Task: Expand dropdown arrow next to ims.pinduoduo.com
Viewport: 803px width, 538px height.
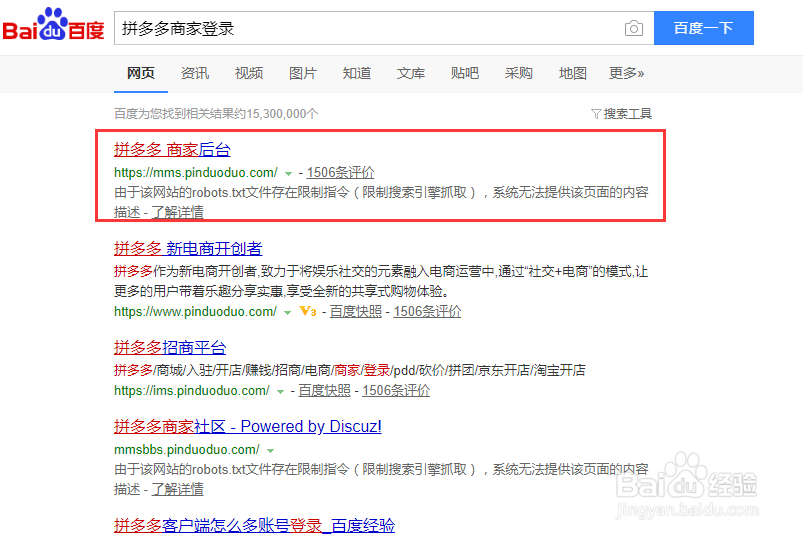Action: click(280, 392)
